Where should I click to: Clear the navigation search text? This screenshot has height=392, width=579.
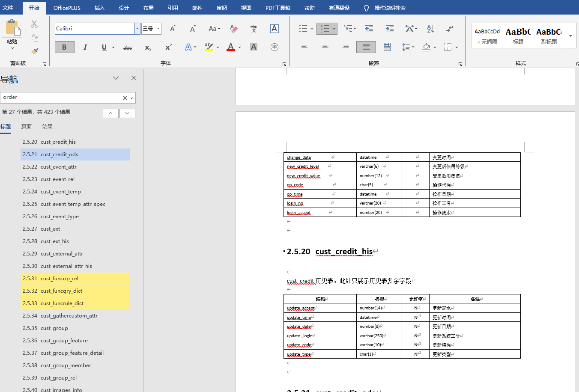(125, 98)
